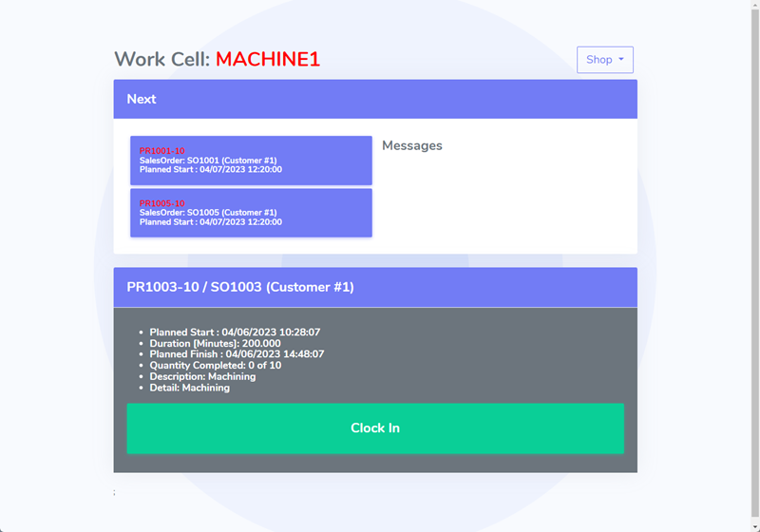Click SalesOrder SO1005 text in second card
Image resolution: width=760 pixels, height=532 pixels.
coord(208,213)
